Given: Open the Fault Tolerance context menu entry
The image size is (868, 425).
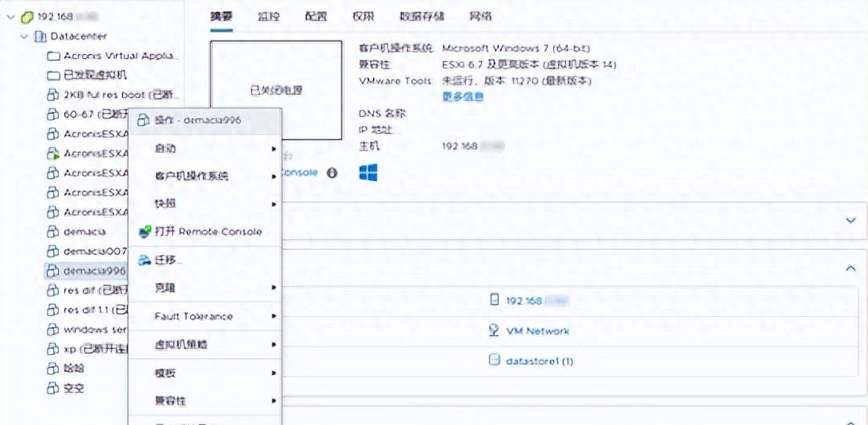Looking at the screenshot, I should point(205,316).
